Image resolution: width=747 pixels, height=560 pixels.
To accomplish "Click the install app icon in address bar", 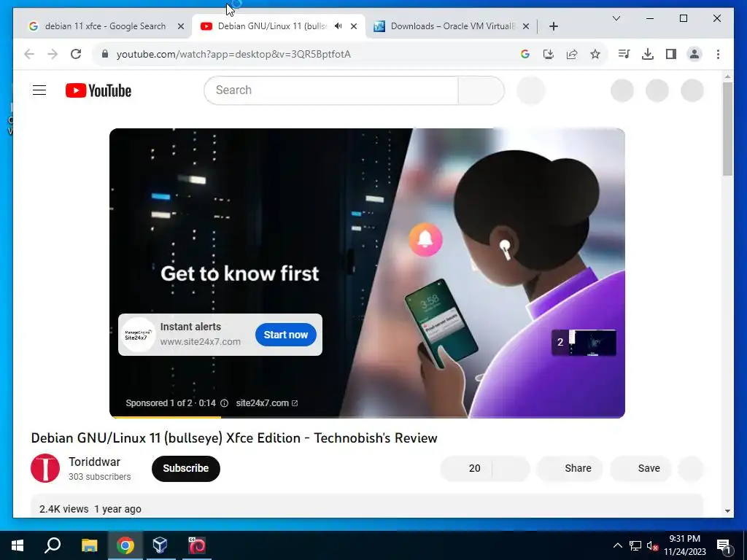I will pos(549,54).
